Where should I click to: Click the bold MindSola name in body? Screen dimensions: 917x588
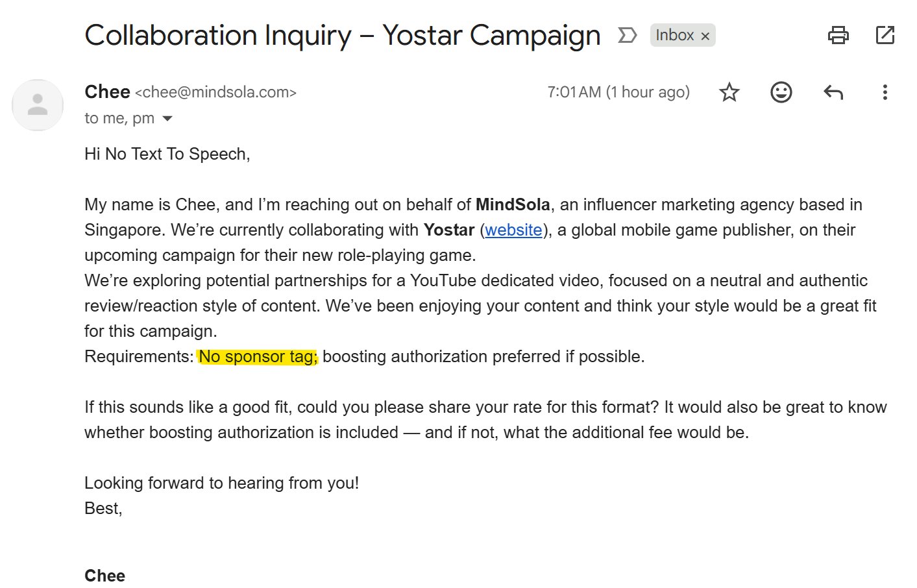tap(513, 204)
